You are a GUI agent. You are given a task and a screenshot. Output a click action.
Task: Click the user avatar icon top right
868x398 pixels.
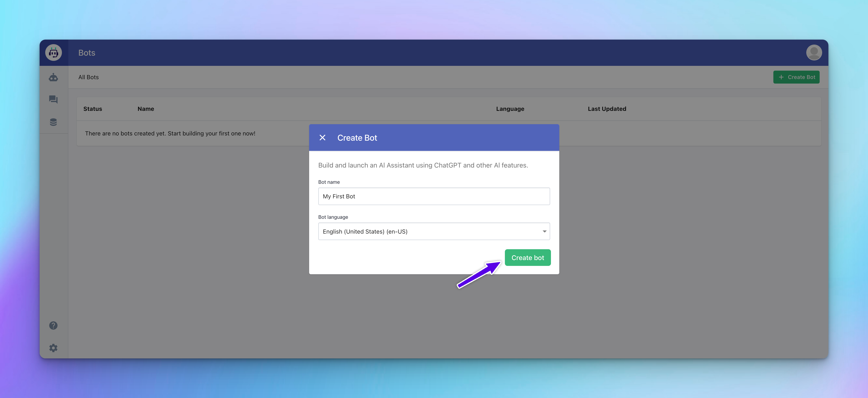[x=814, y=52]
